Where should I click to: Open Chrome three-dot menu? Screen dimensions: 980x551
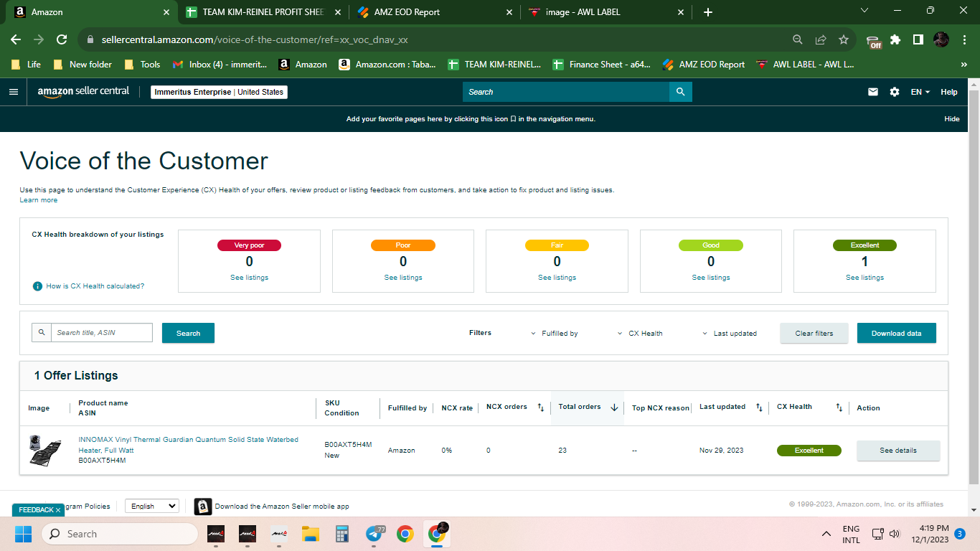964,40
